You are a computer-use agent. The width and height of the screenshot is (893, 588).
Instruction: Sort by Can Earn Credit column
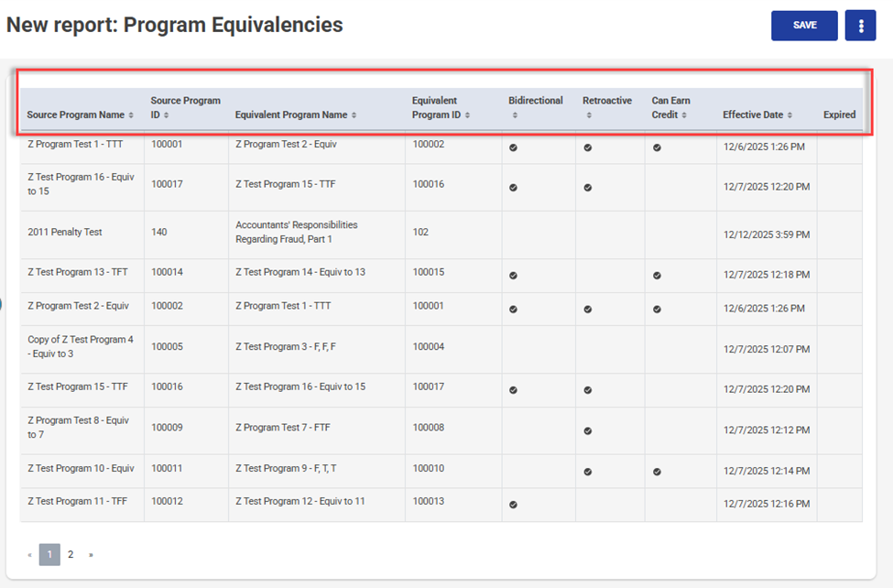coord(670,108)
